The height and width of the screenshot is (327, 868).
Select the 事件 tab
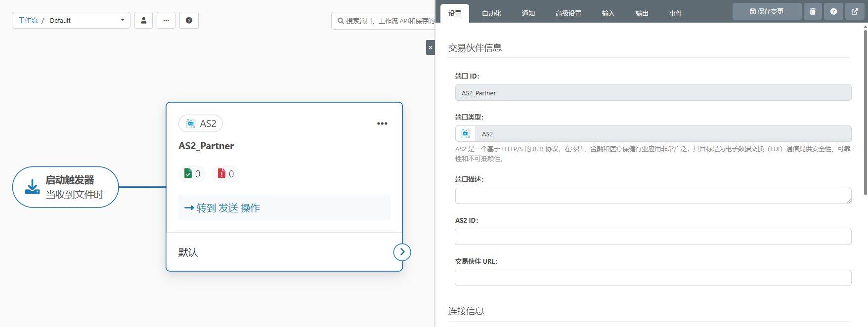coord(675,13)
